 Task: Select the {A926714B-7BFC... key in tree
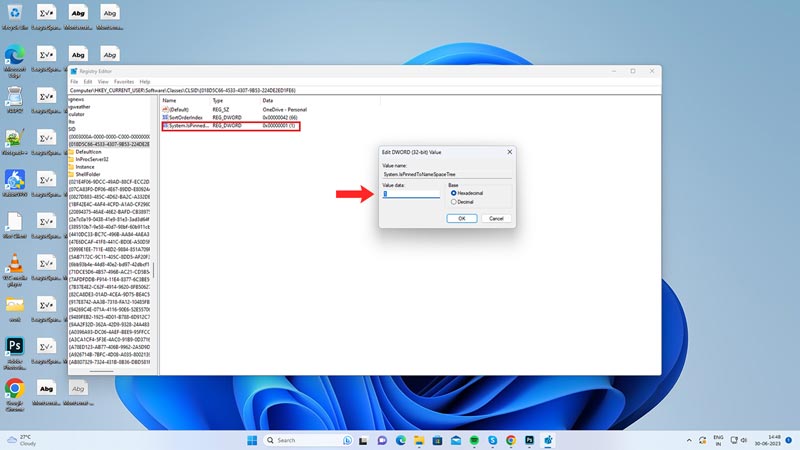coord(109,354)
